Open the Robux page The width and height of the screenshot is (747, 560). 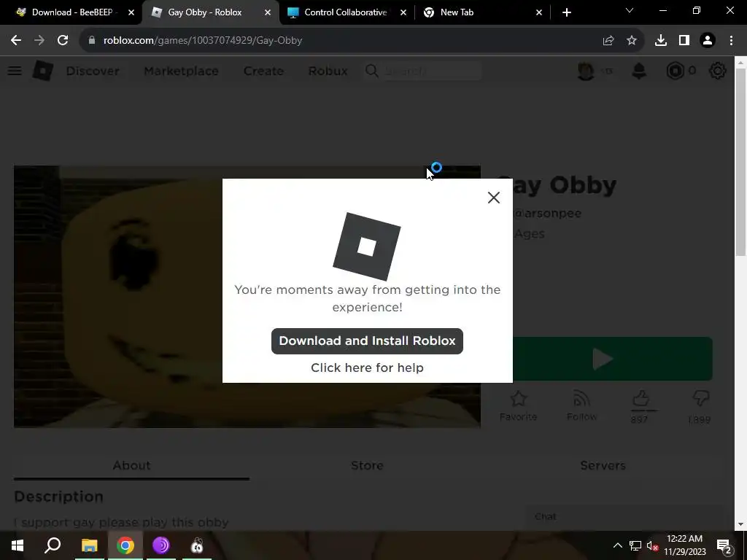pyautogui.click(x=328, y=71)
